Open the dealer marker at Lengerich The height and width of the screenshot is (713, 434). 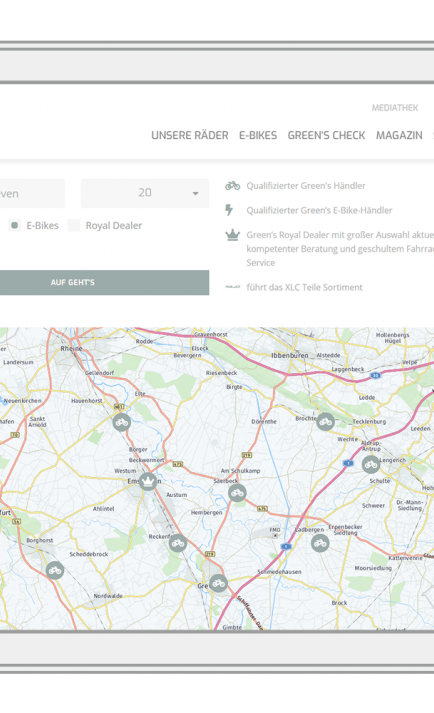(371, 464)
